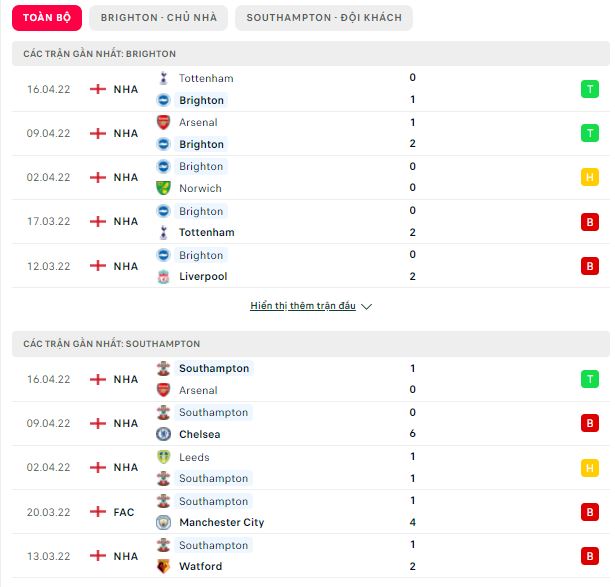Viewport: 615px width, 587px height.
Task: Click Arsenal crest in 09.04.22 Brighton match
Action: click(164, 122)
